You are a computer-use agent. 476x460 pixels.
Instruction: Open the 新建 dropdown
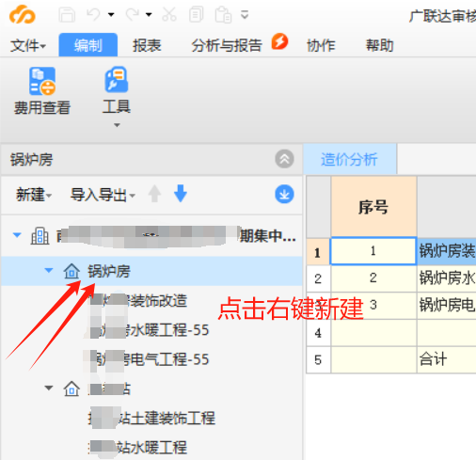(x=34, y=195)
